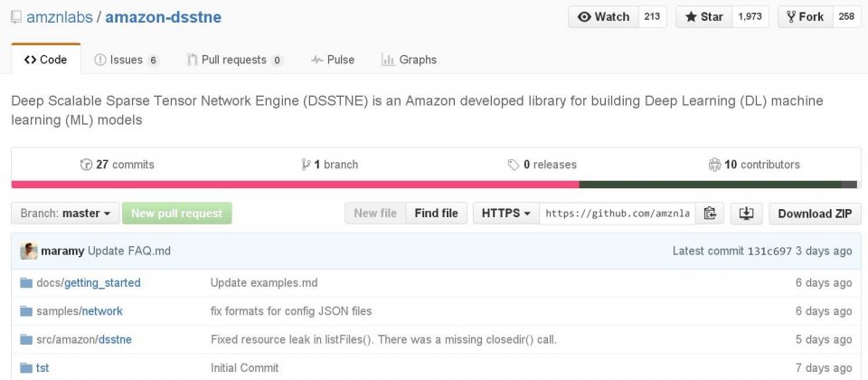Click the folder icon for src/amazon/dsstne
This screenshot has width=868, height=380.
(x=26, y=339)
